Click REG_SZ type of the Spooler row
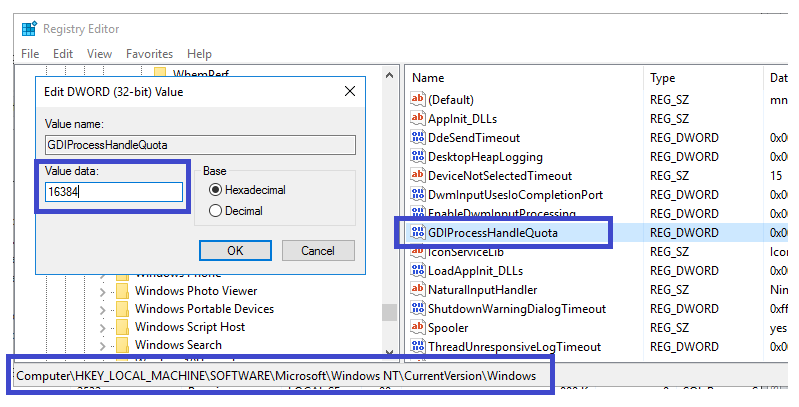This screenshot has width=799, height=407. coord(669,328)
